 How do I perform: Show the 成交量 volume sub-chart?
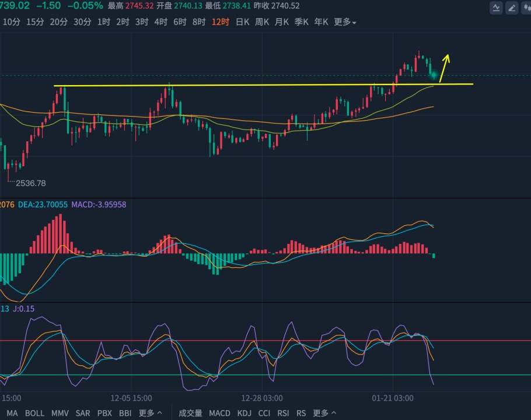190,413
